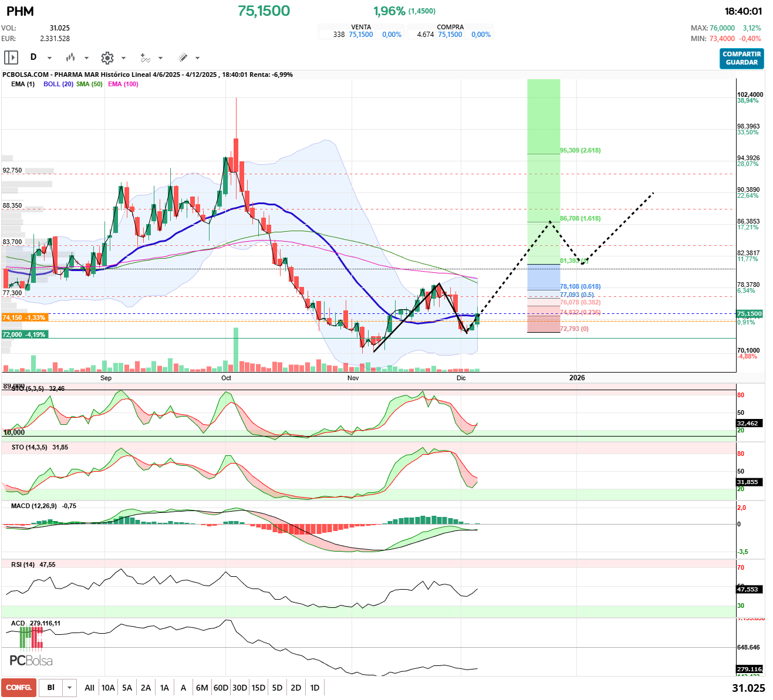Click the COMPARTIR GUARDAR button
Screen dimensions: 773x700
pyautogui.click(x=741, y=58)
